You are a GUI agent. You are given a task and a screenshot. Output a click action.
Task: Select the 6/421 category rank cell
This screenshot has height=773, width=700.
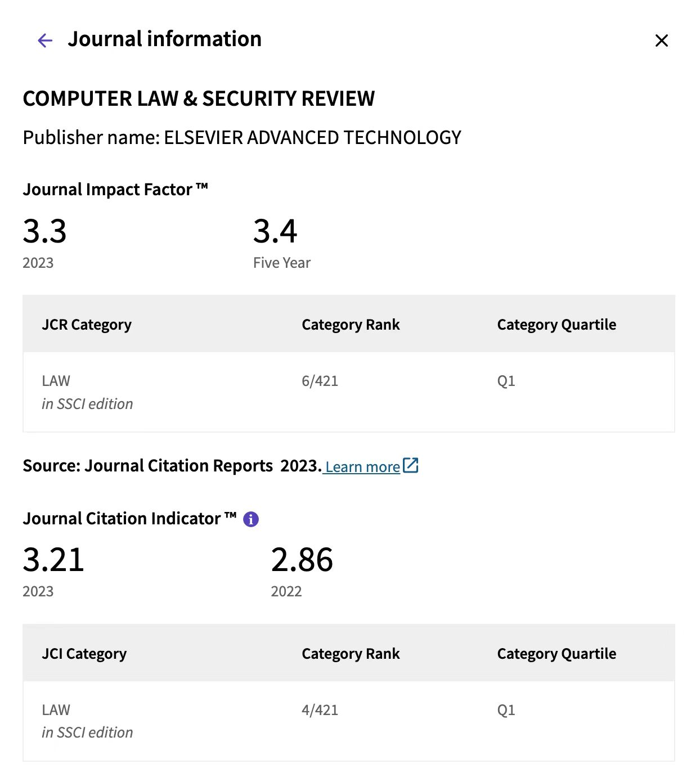point(320,381)
